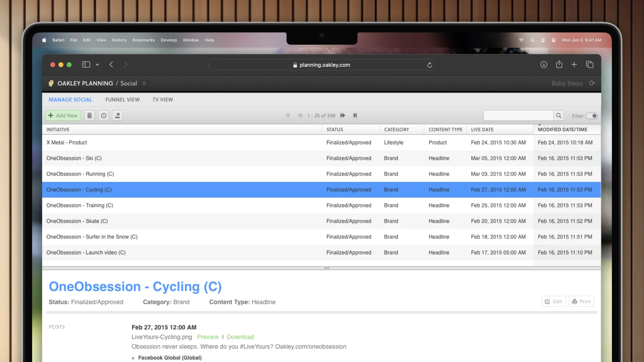The image size is (644, 362).
Task: Toggle Safari sidebar icon
Action: click(x=86, y=65)
